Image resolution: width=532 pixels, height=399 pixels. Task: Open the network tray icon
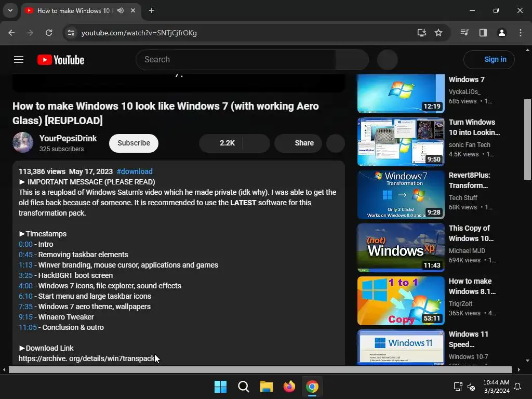(x=458, y=387)
